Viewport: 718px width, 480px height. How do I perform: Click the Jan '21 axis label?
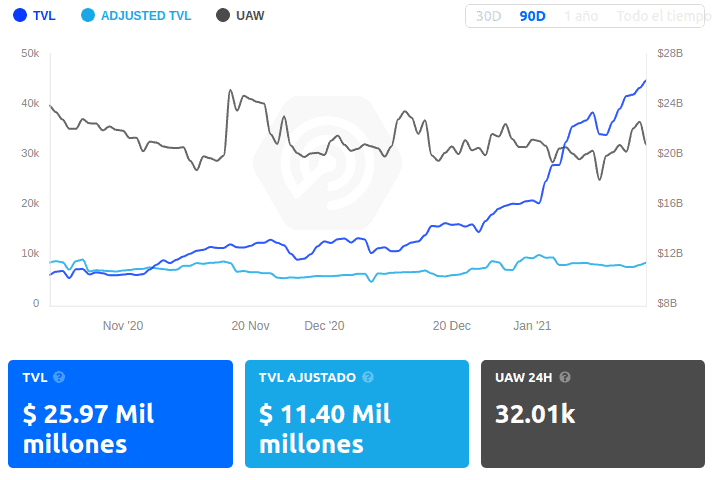click(532, 325)
